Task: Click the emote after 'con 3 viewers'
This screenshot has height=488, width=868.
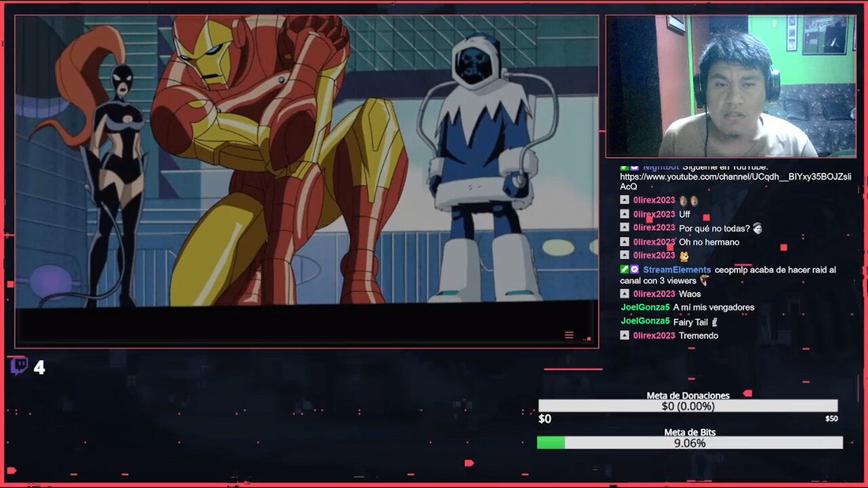Action: point(705,280)
